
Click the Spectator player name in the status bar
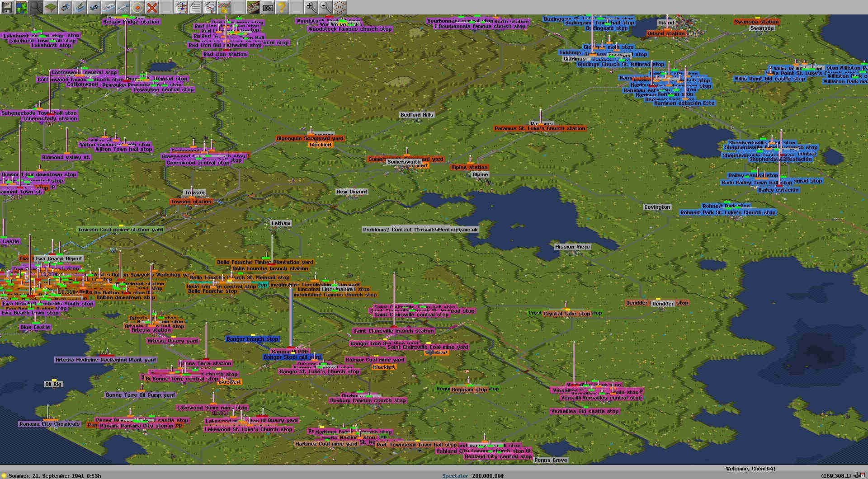455,476
